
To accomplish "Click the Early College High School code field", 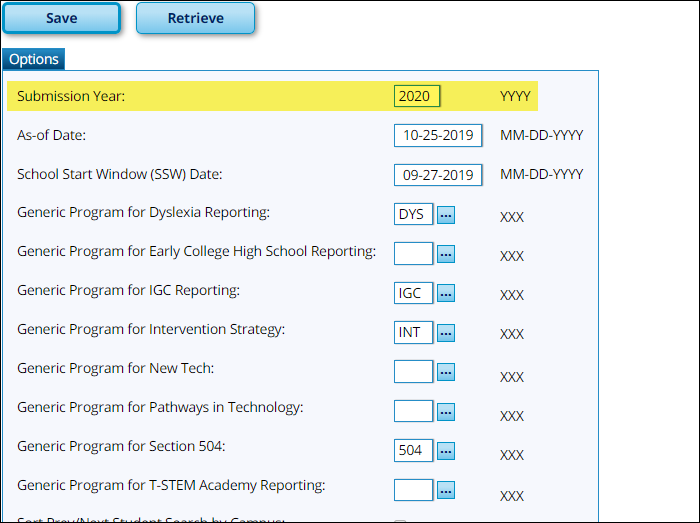I will (x=414, y=254).
